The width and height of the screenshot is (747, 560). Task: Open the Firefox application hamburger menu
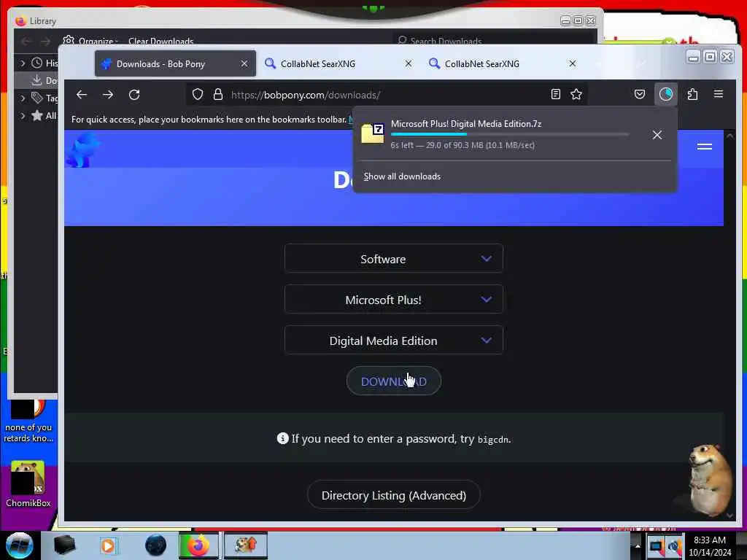[x=719, y=94]
